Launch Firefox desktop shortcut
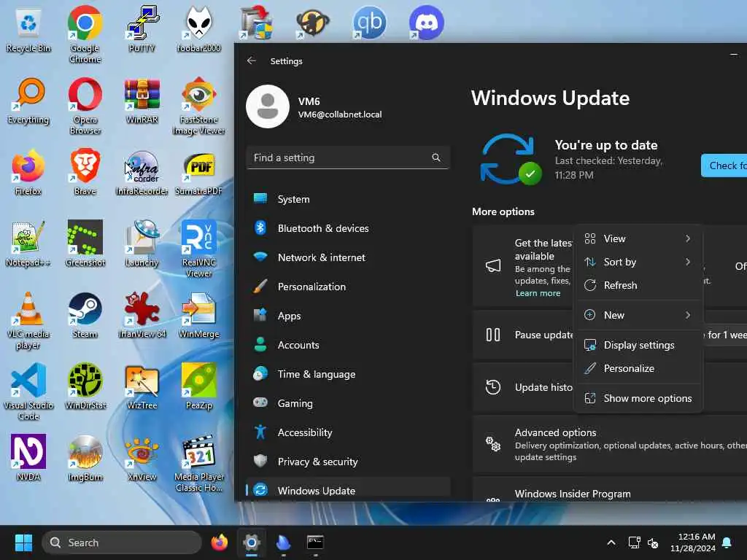Viewport: 747px width, 560px height. tap(28, 172)
